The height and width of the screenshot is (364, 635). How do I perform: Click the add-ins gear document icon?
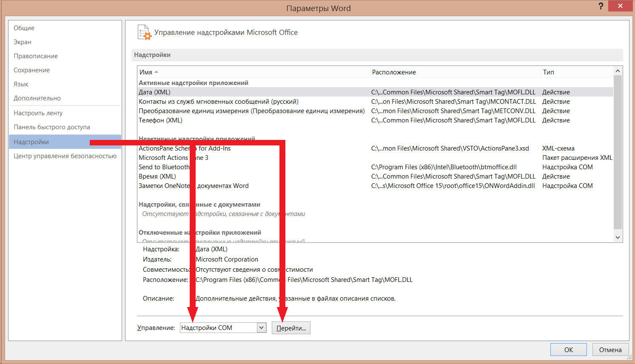pos(144,33)
